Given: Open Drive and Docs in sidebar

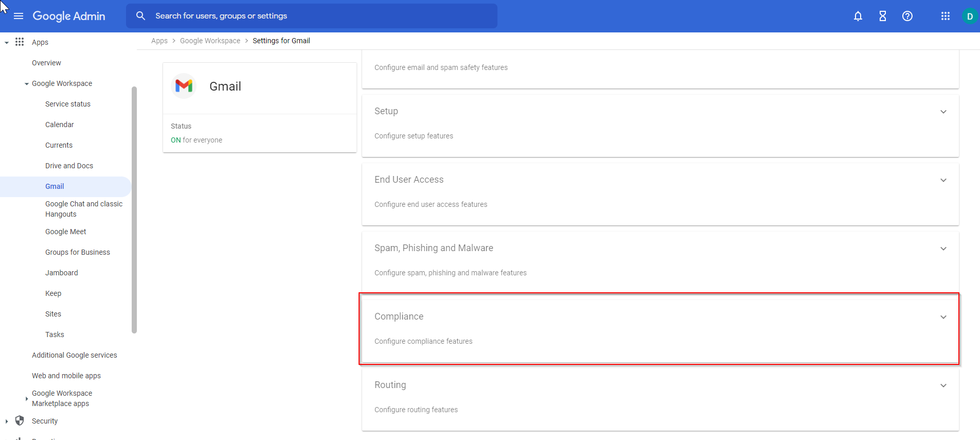Looking at the screenshot, I should coord(69,166).
